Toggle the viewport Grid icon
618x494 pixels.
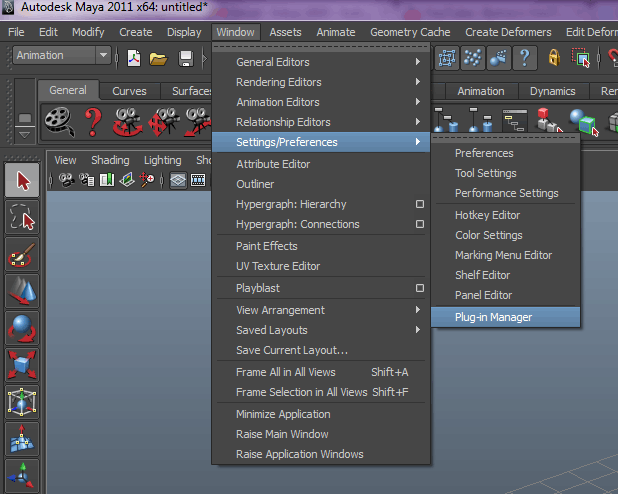[x=178, y=181]
